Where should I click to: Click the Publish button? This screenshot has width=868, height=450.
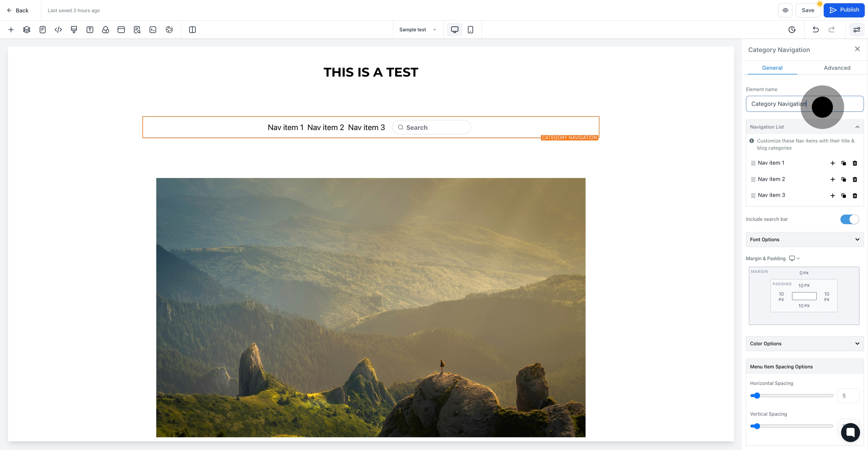pyautogui.click(x=844, y=10)
